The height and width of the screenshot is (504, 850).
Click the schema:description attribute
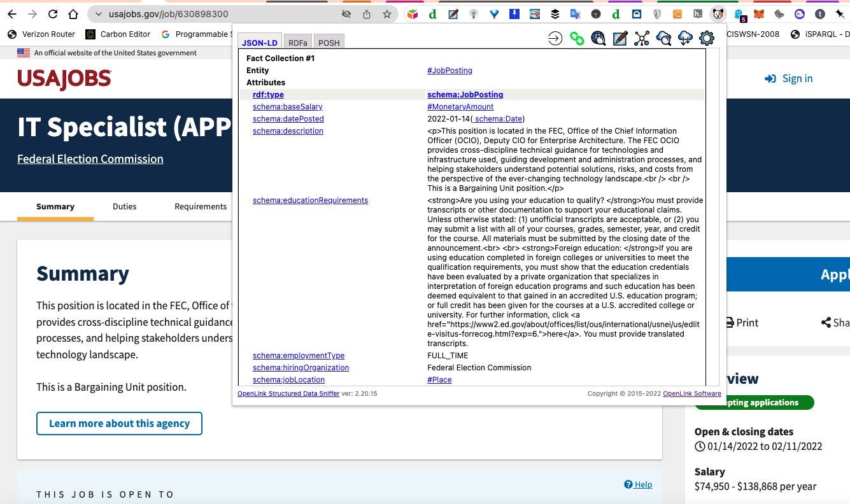pos(288,131)
